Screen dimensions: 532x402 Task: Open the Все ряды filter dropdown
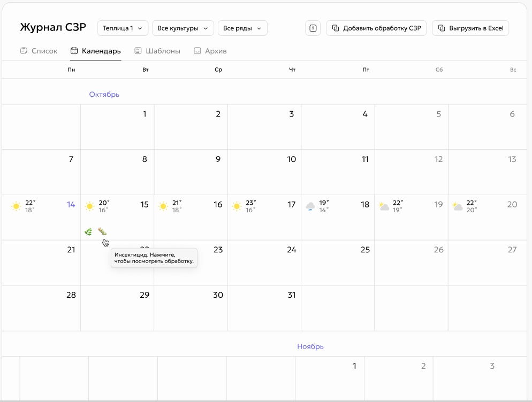coord(242,28)
